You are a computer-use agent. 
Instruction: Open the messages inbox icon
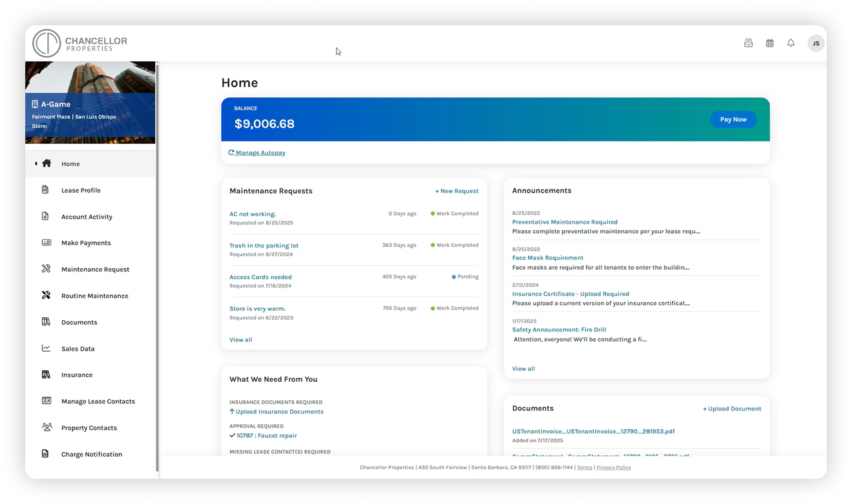(x=748, y=43)
